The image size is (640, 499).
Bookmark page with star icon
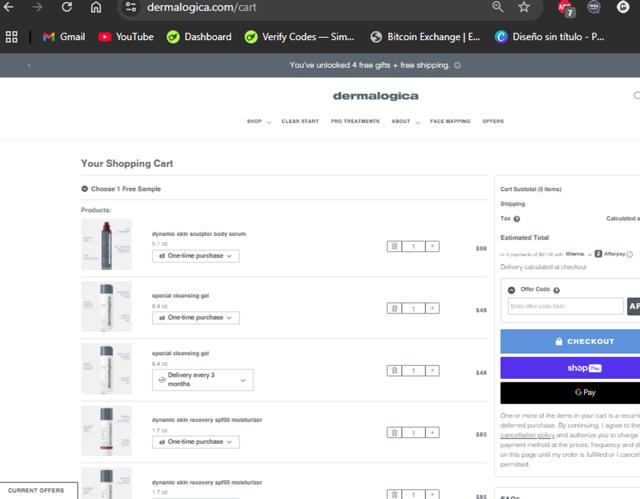click(524, 7)
